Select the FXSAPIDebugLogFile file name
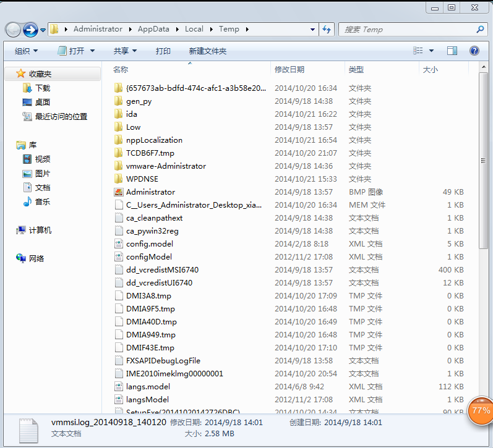 click(x=163, y=361)
